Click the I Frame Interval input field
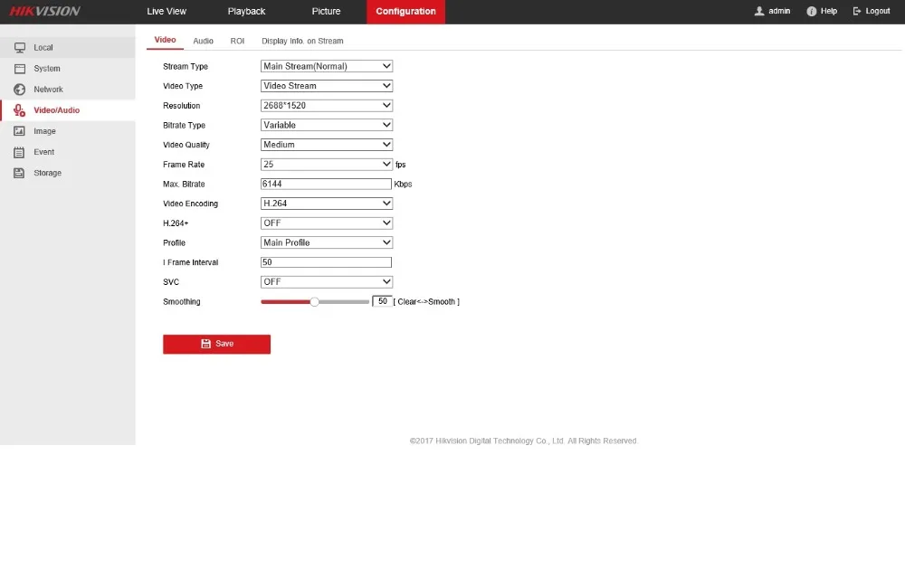This screenshot has width=905, height=588. pos(326,262)
